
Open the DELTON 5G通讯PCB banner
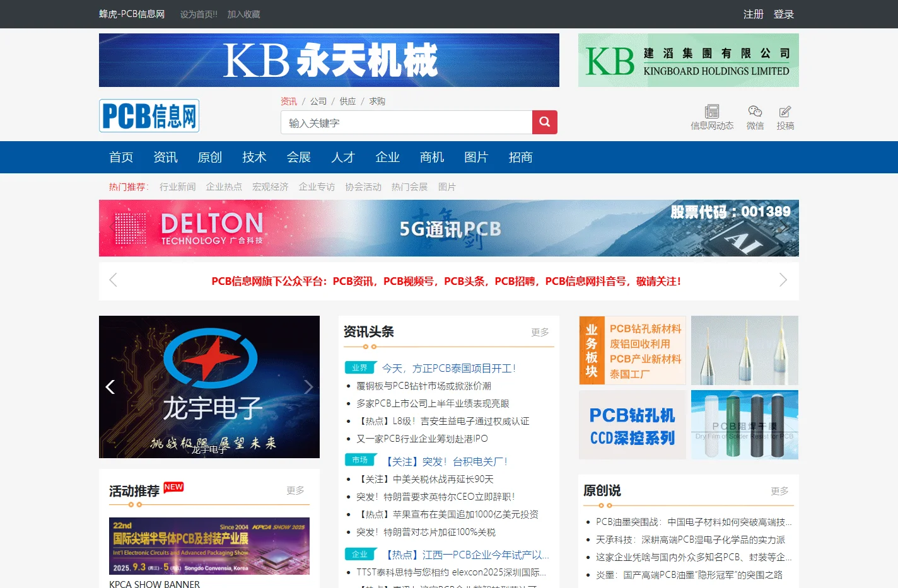[x=449, y=228]
